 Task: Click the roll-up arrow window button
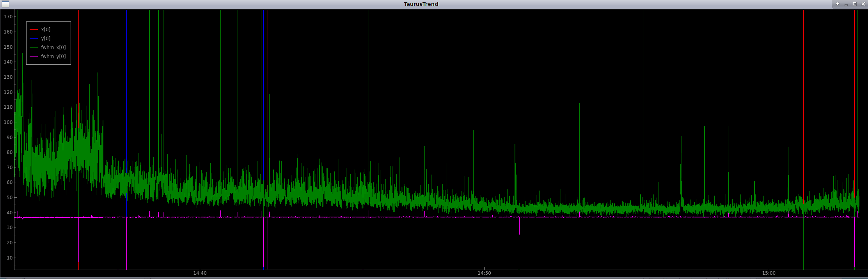click(837, 4)
